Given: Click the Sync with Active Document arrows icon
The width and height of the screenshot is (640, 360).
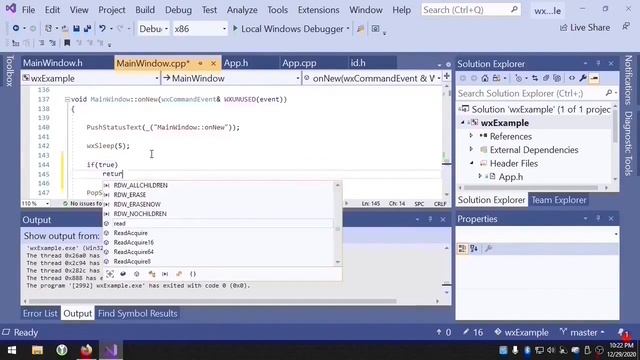Looking at the screenshot, I should [x=535, y=78].
